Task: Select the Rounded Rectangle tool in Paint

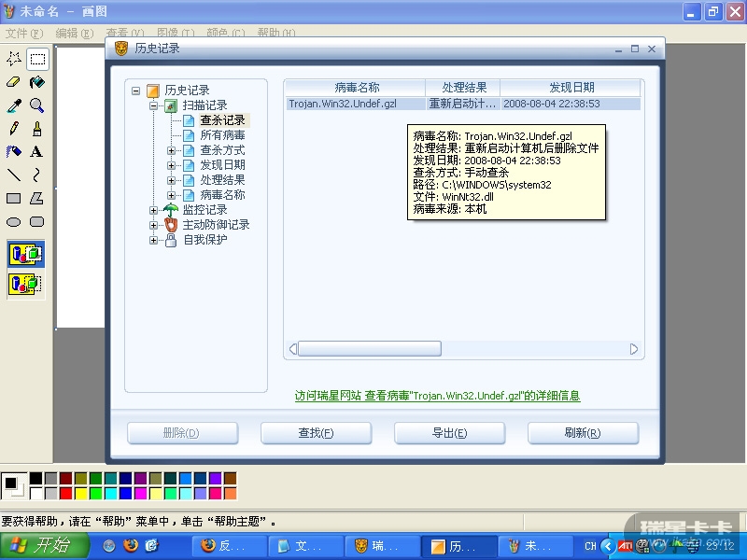Action: (x=37, y=221)
